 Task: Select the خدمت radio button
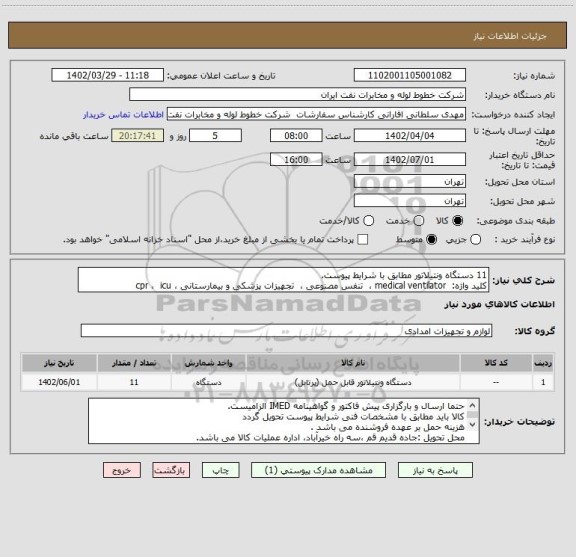[419, 221]
